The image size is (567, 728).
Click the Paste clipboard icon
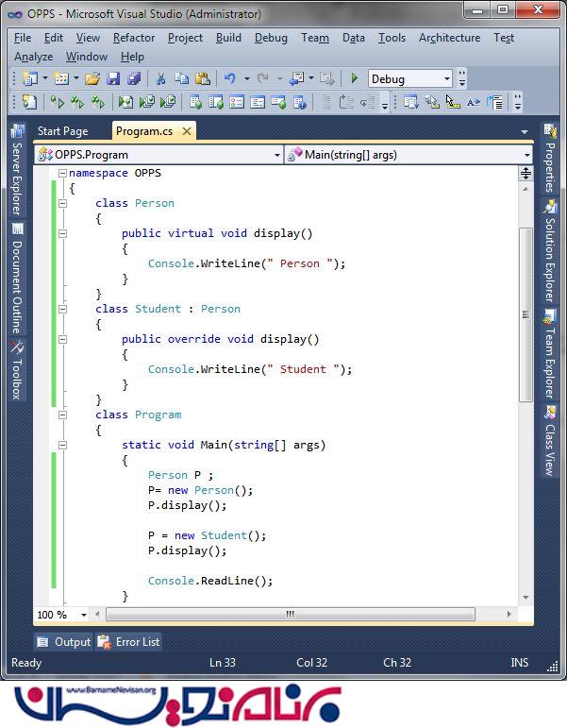point(202,79)
